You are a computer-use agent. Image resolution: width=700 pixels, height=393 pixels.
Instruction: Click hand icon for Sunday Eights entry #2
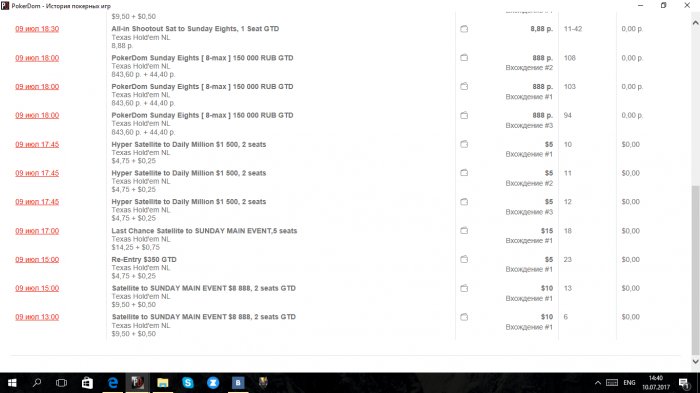[464, 58]
